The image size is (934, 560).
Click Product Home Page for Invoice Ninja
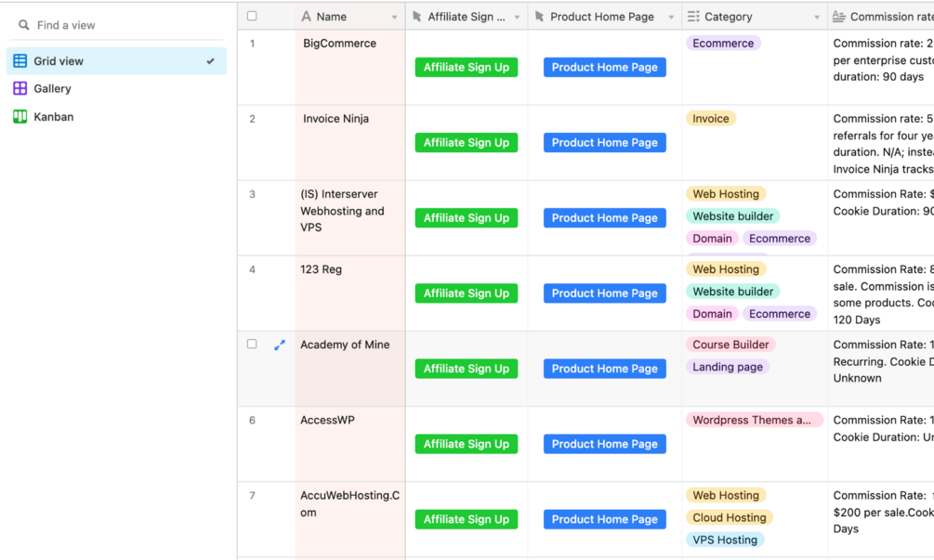click(x=605, y=143)
